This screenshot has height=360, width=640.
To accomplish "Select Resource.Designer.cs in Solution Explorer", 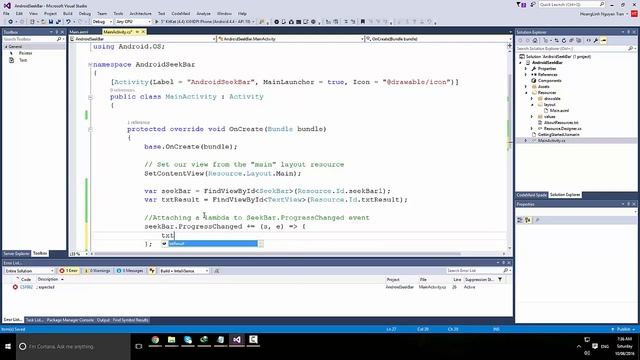I will pyautogui.click(x=562, y=129).
